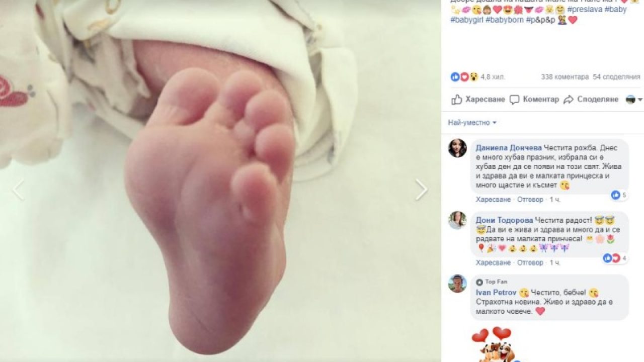Open reaction icons next to 4,8 хил.
The height and width of the screenshot is (362, 644).
464,77
